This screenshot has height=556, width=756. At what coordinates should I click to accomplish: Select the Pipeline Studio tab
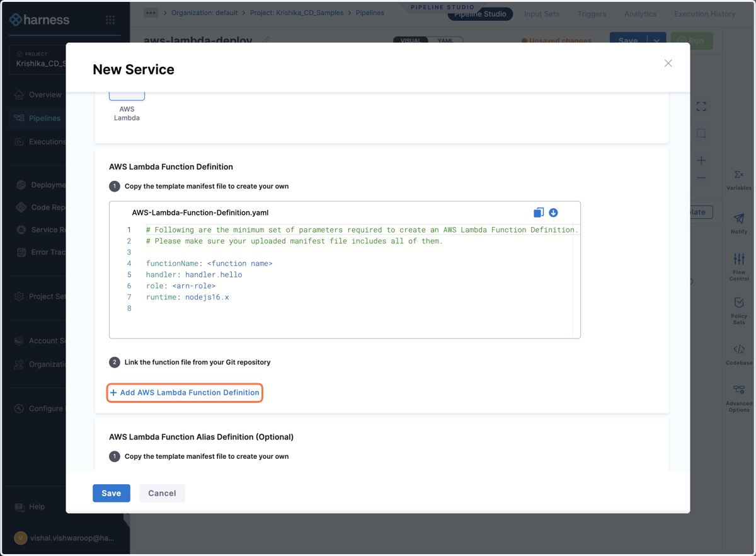(x=480, y=14)
